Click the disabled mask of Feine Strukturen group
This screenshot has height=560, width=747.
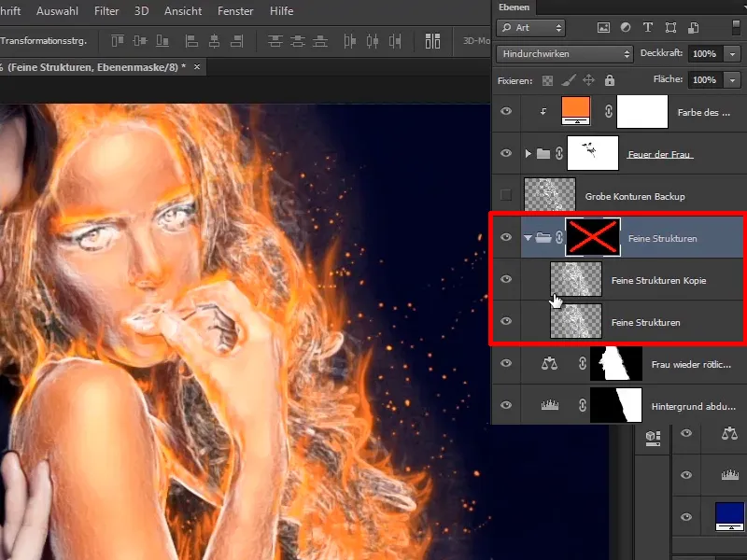593,237
